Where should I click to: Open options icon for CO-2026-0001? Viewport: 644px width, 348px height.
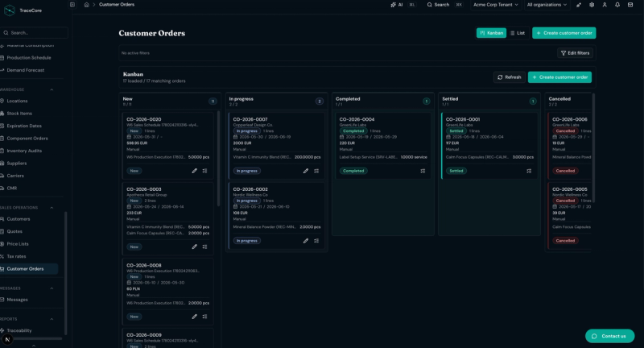[x=529, y=171]
